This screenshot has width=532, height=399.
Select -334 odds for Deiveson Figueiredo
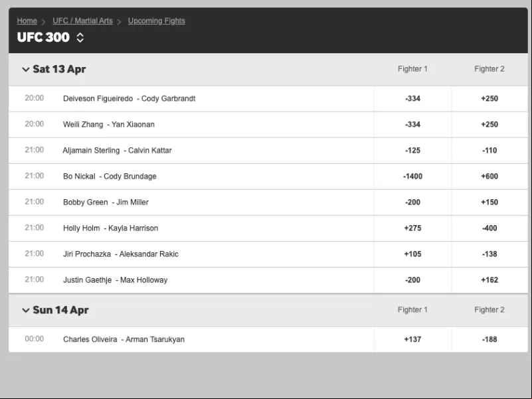coord(412,99)
